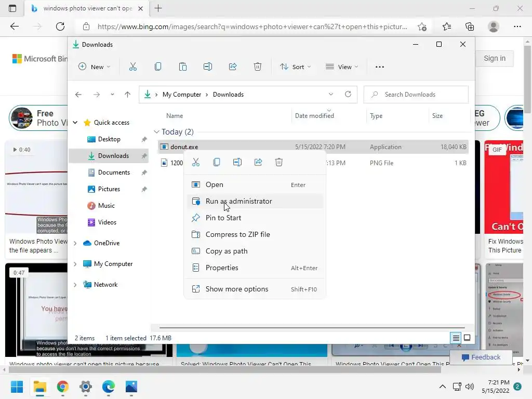Open Edge Settings and more menu
Screen dimensions: 532x399
[x=517, y=26]
